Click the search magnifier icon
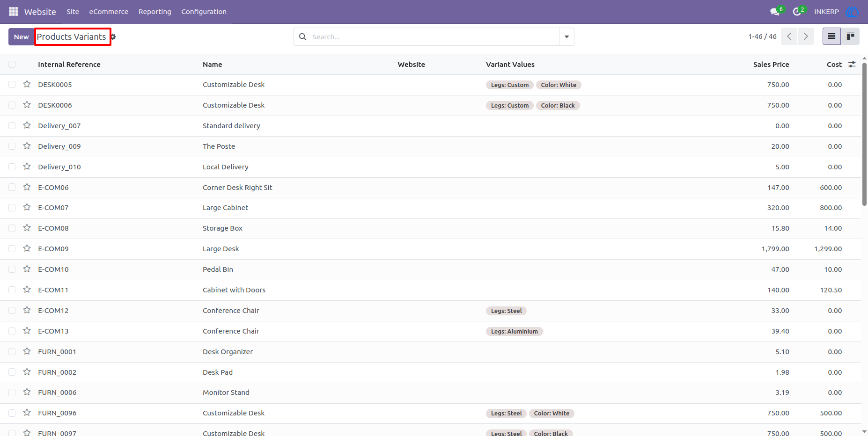This screenshot has height=436, width=868. (303, 36)
